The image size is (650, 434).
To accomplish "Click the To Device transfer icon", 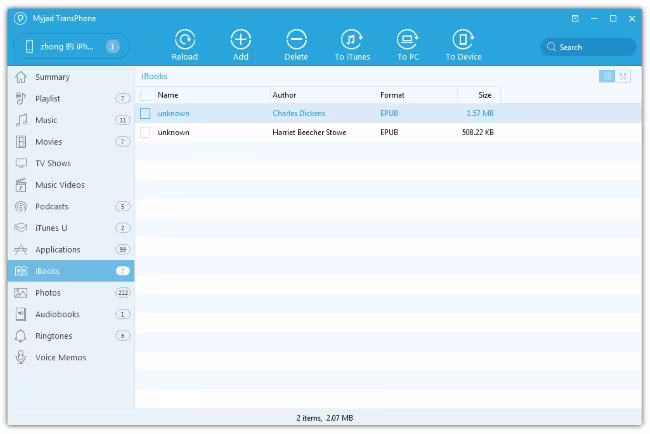I will point(463,45).
